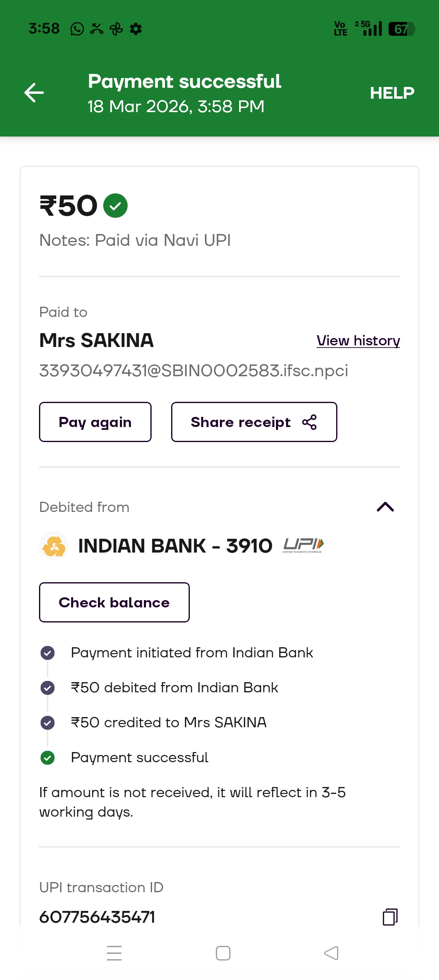Tap the share icon on Share receipt

(309, 422)
